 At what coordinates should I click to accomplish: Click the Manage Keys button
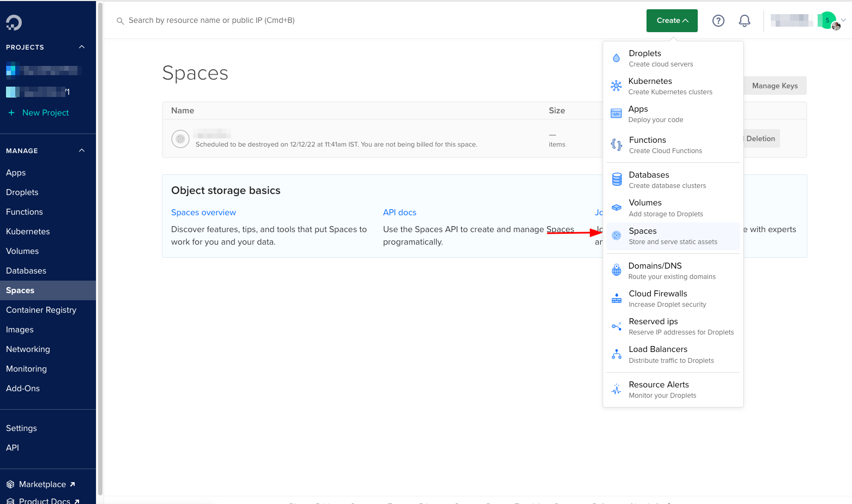775,86
